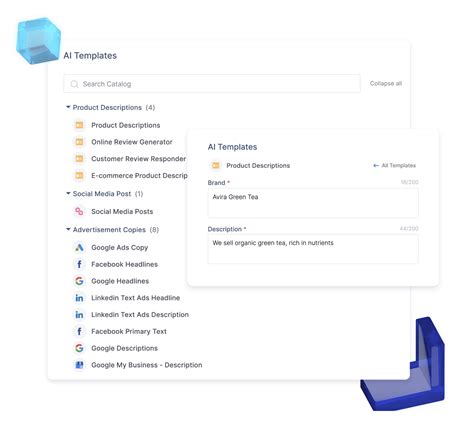The width and height of the screenshot is (474, 435).
Task: Go back via All Templates link
Action: (x=398, y=166)
